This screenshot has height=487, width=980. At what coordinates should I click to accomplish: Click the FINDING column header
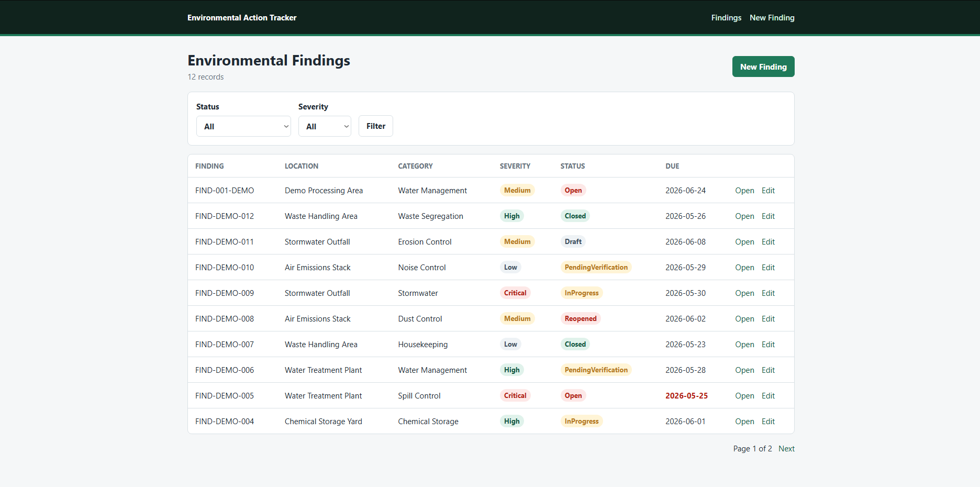(209, 166)
